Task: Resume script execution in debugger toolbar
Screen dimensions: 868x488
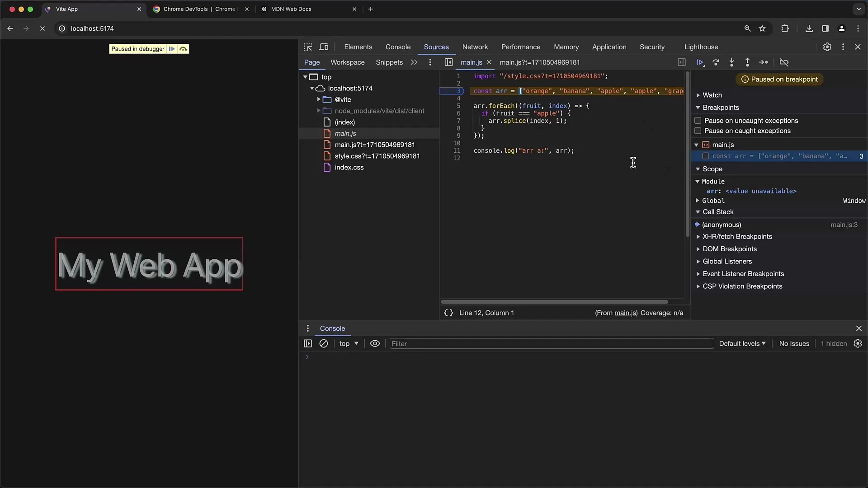Action: click(x=700, y=62)
